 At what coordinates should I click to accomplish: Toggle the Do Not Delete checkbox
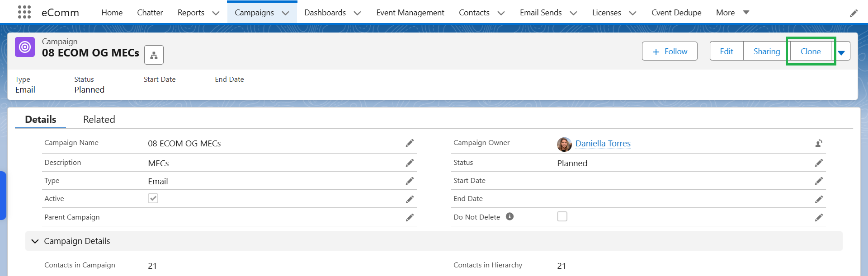pyautogui.click(x=562, y=216)
